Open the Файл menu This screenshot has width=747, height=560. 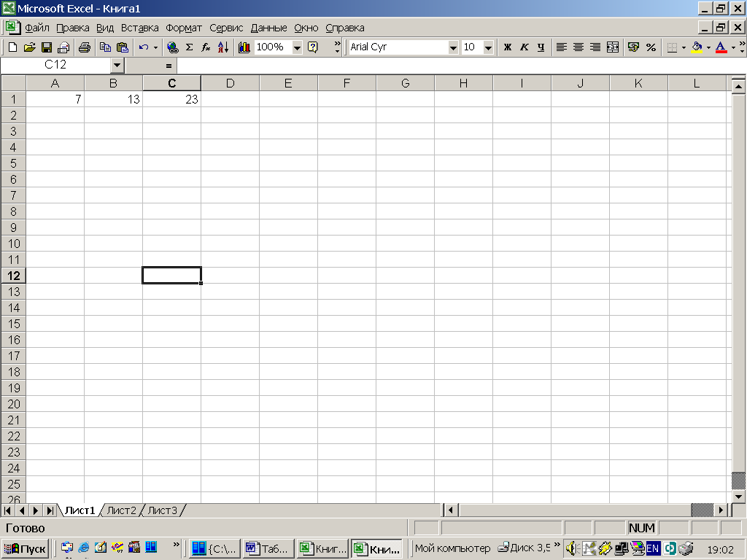37,28
